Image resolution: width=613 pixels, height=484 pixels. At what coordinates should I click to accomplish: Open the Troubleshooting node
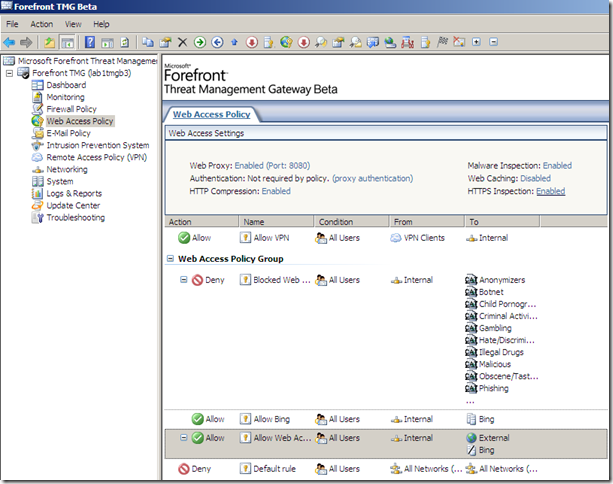75,218
